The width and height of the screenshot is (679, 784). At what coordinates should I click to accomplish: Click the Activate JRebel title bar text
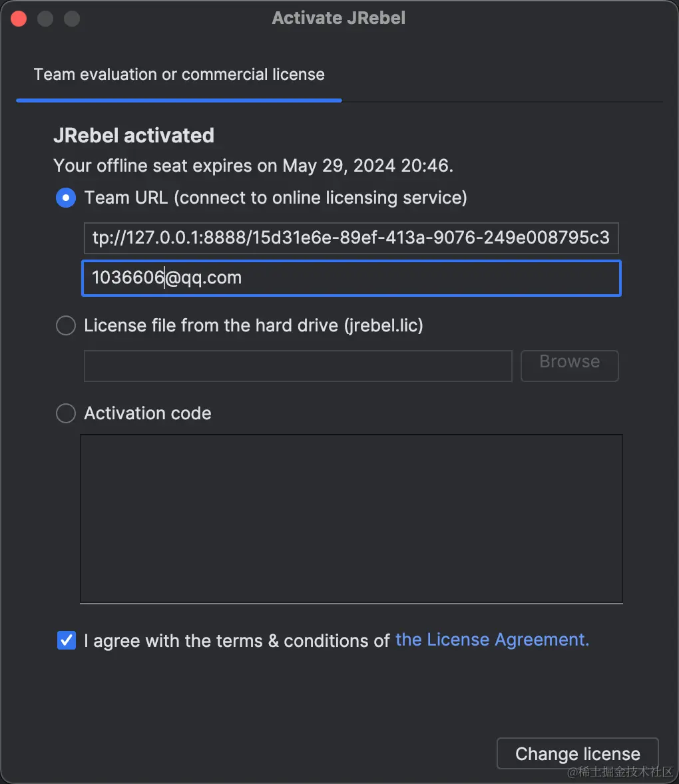[x=338, y=18]
